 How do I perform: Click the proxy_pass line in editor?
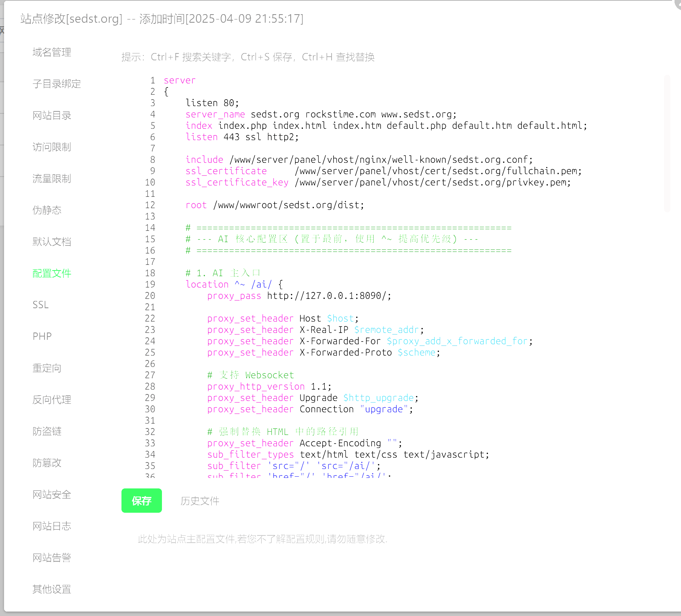pyautogui.click(x=299, y=296)
